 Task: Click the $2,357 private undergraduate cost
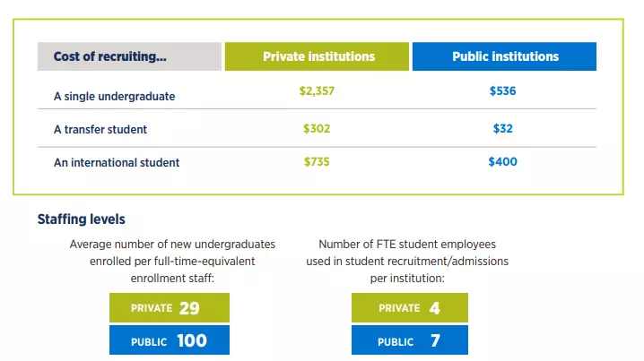coord(317,91)
